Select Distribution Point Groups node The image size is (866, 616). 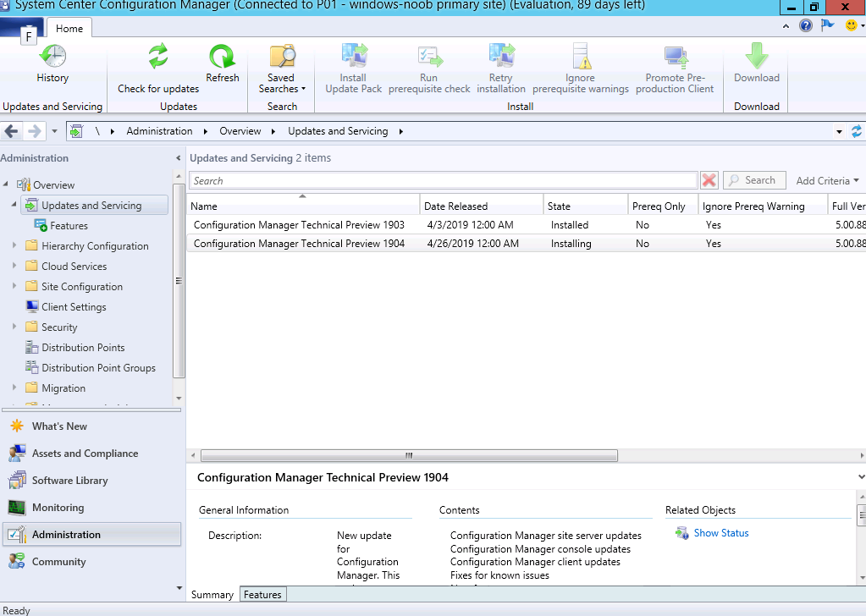point(98,368)
